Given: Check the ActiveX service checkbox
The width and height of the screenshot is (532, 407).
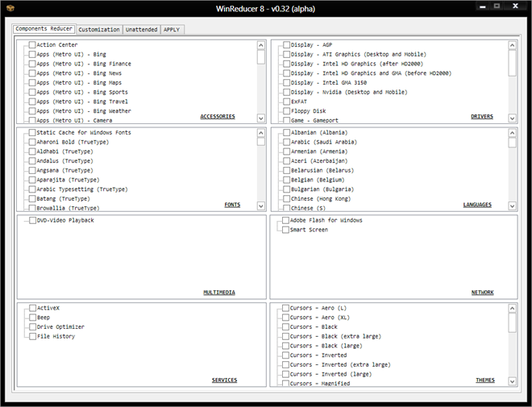Looking at the screenshot, I should coord(32,308).
